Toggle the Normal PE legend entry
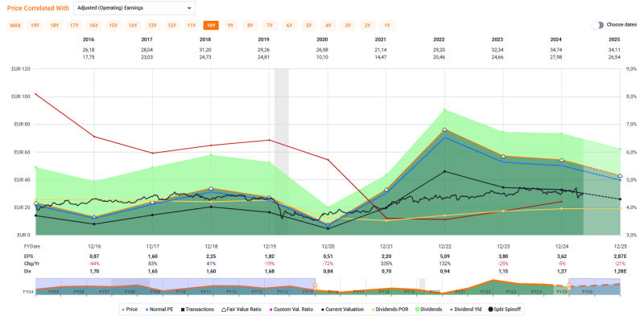This screenshot has width=644, height=316. (159, 309)
